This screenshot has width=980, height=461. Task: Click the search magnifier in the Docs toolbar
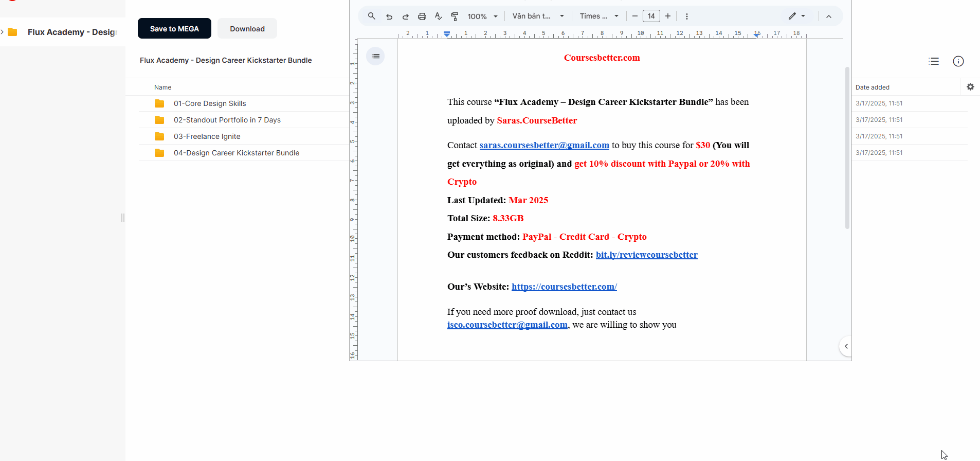pyautogui.click(x=371, y=16)
